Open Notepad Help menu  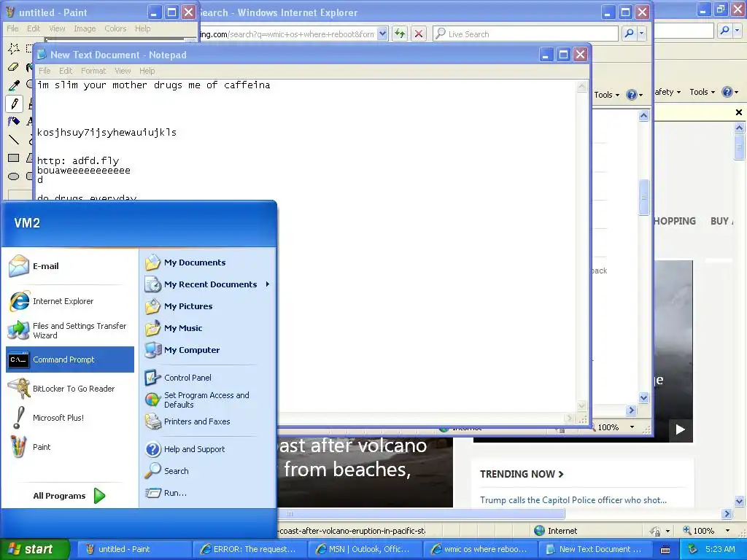[x=147, y=71]
